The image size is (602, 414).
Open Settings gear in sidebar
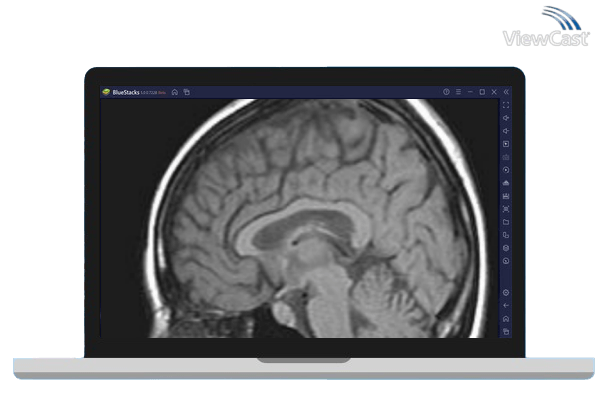[x=506, y=293]
